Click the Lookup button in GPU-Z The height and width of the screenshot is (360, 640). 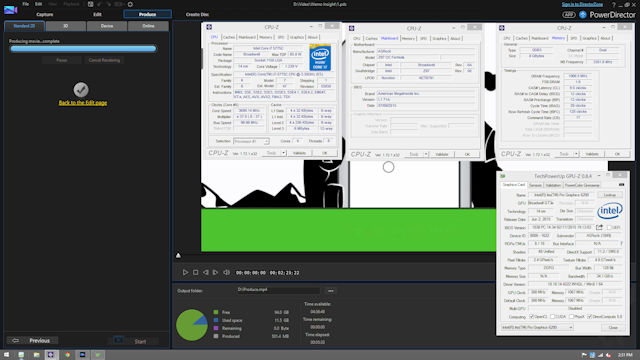coord(610,195)
